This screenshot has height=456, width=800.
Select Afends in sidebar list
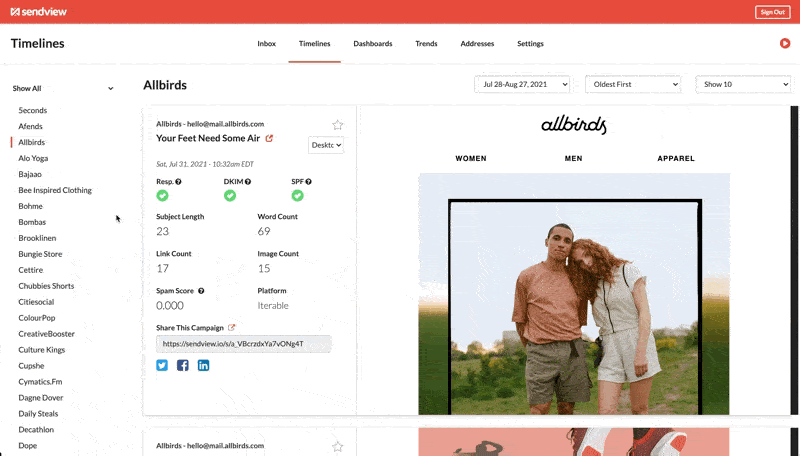pos(31,126)
